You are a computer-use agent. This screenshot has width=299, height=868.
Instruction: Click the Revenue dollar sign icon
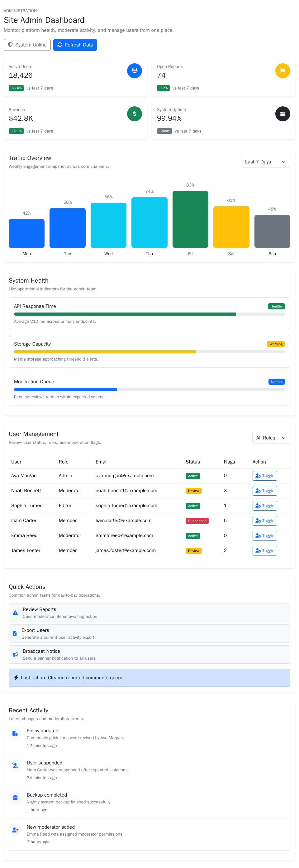(135, 114)
